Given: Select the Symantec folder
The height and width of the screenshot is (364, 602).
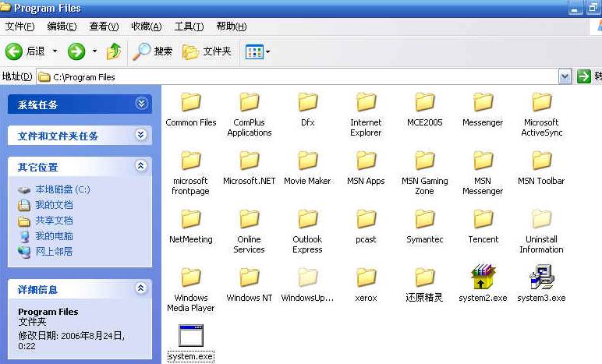Looking at the screenshot, I should tap(425, 226).
